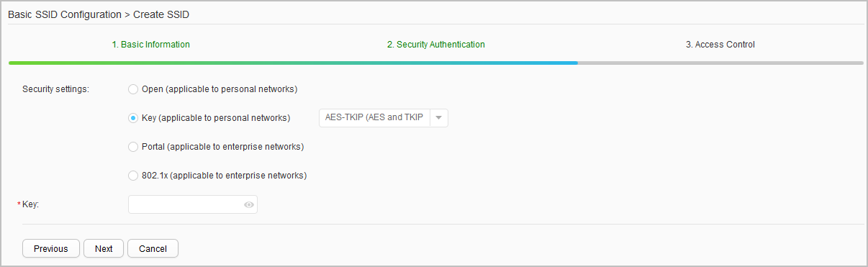Click the Previous button

coord(51,248)
